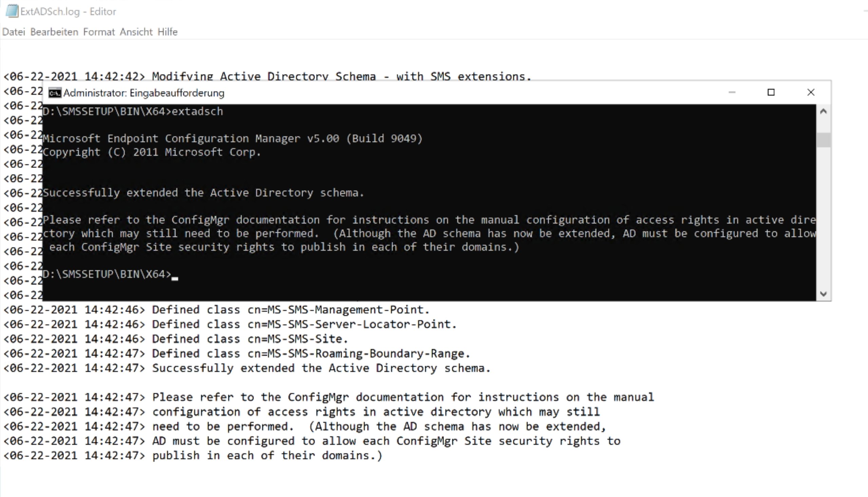The image size is (868, 497).
Task: Open the Format menu
Action: point(99,32)
